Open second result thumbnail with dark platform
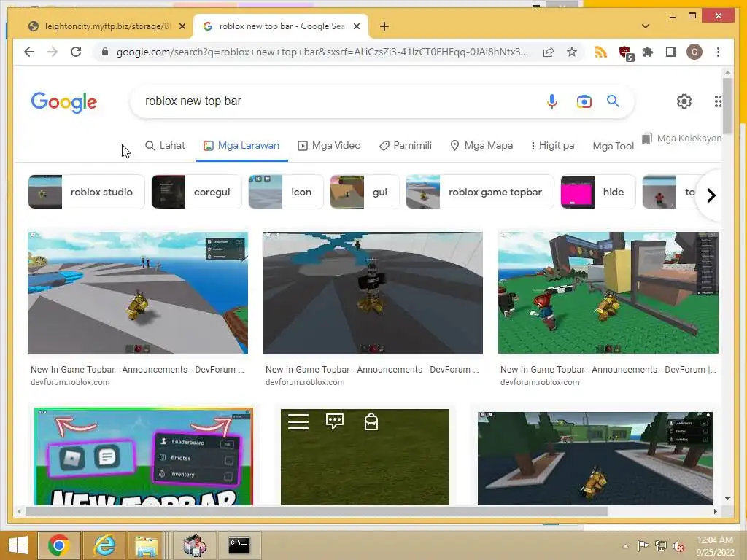 (373, 293)
